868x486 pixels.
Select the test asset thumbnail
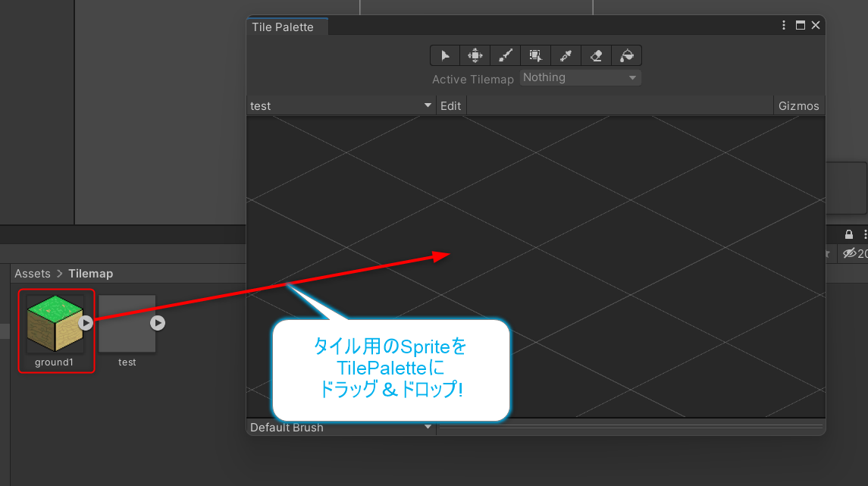point(127,322)
